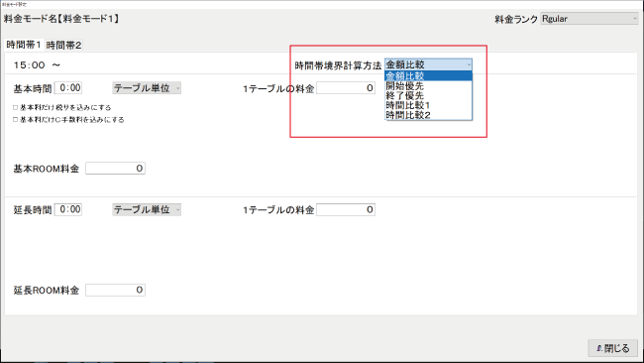Screen dimensions: 644x363
Task: Enable 基本料だけC手数料を込みにする checkbox
Action: pos(15,120)
